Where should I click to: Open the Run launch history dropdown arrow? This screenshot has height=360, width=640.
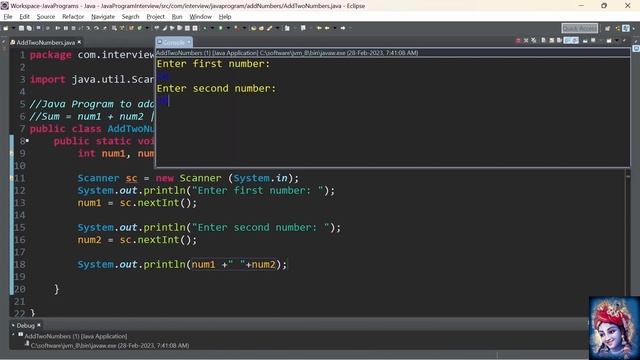[x=228, y=28]
